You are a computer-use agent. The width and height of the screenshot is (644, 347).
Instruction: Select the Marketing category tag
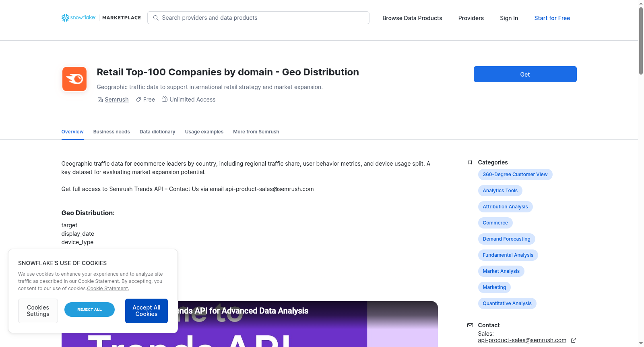(x=494, y=287)
